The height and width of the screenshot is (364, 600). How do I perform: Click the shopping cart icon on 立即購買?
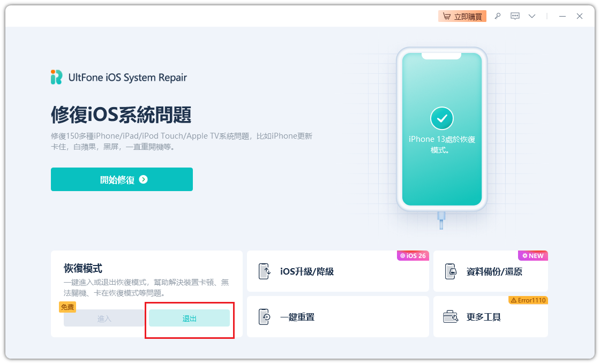pos(447,16)
